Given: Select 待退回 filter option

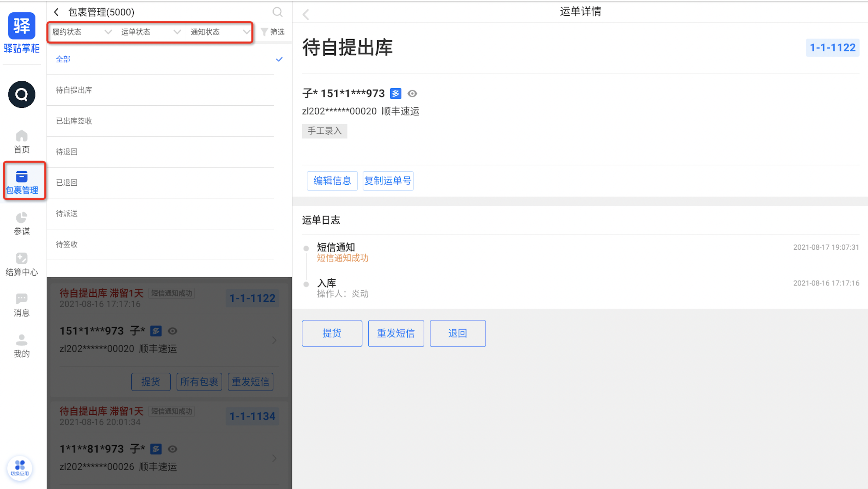Looking at the screenshot, I should click(x=160, y=152).
